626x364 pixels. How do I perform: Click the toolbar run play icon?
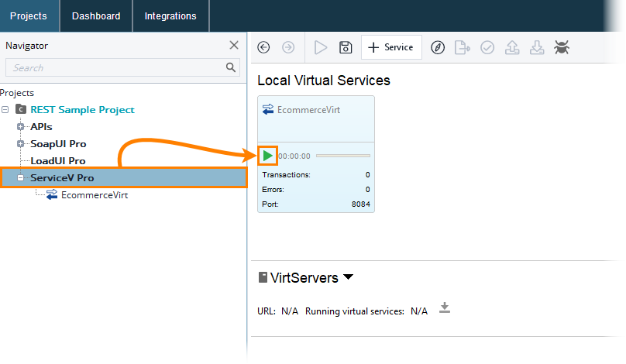[x=320, y=47]
